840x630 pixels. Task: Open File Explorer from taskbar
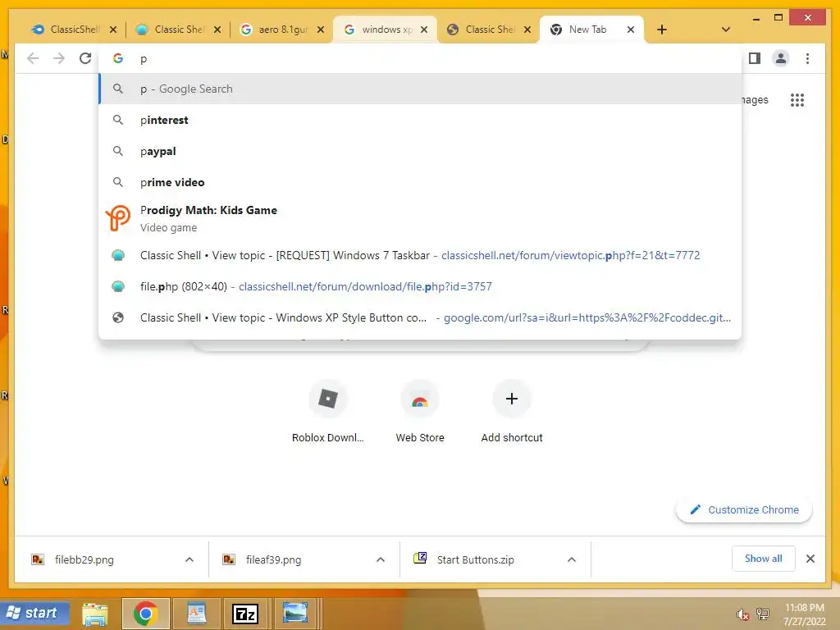click(x=95, y=614)
